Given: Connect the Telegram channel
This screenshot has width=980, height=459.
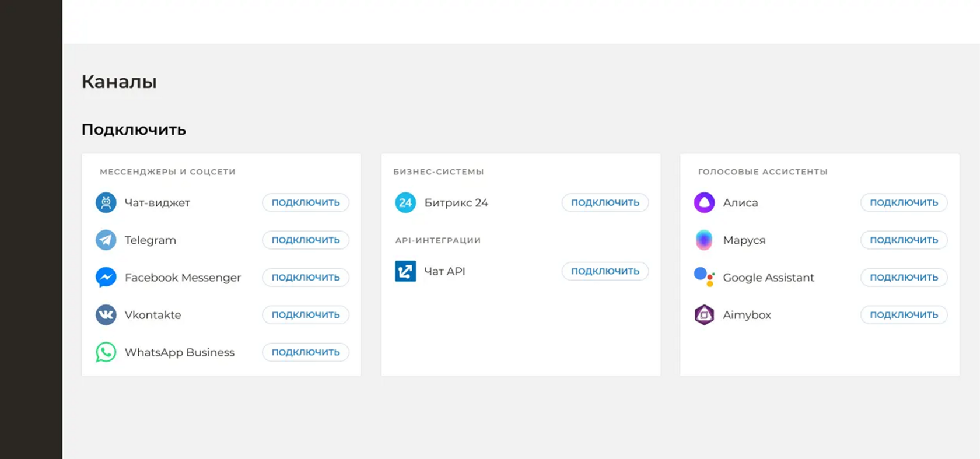Looking at the screenshot, I should click(306, 240).
